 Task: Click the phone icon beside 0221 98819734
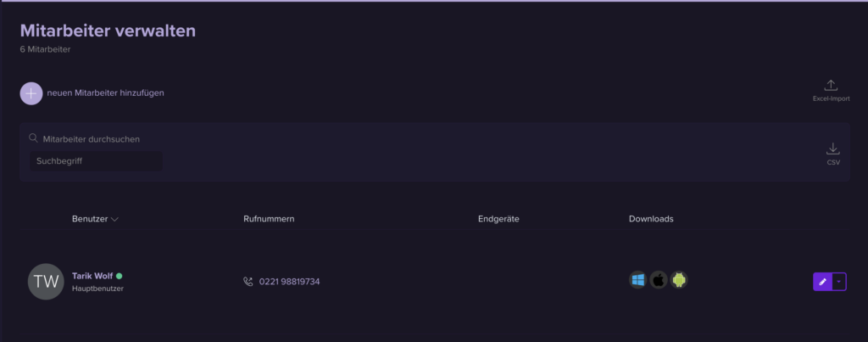coord(248,282)
